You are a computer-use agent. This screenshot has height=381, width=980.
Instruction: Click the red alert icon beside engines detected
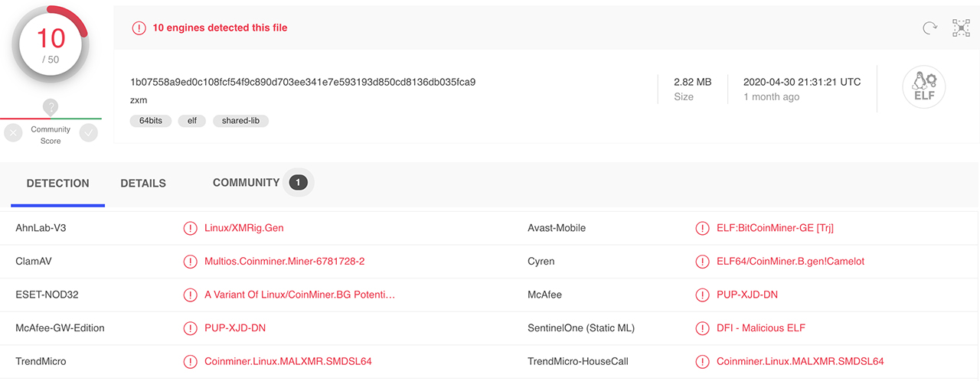[139, 28]
